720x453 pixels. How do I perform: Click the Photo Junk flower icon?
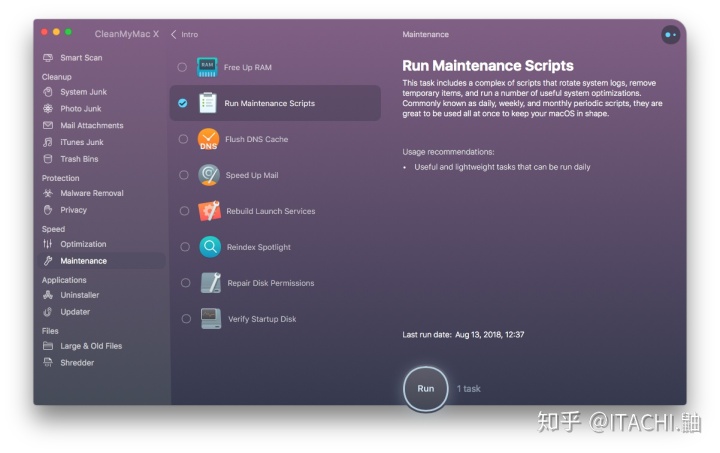click(48, 109)
